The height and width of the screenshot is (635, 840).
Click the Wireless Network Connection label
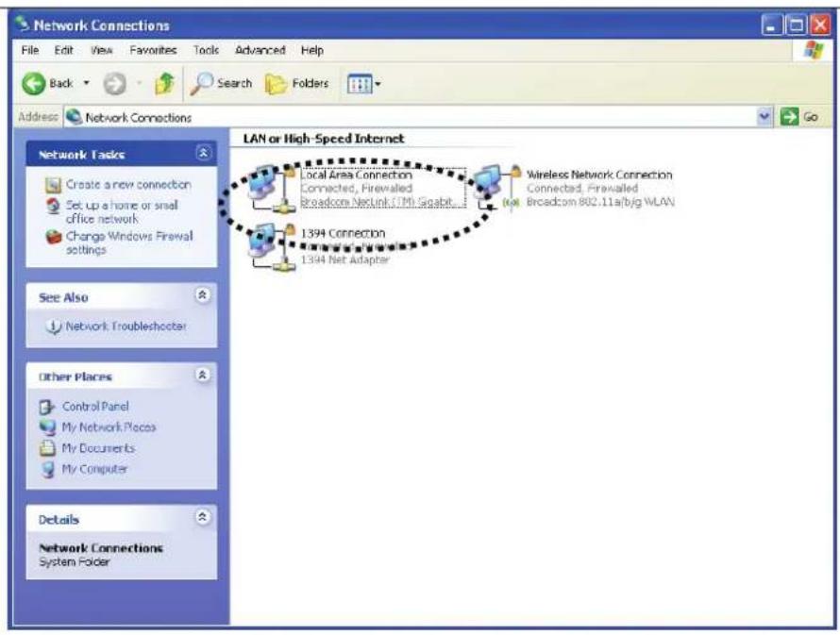tap(599, 175)
